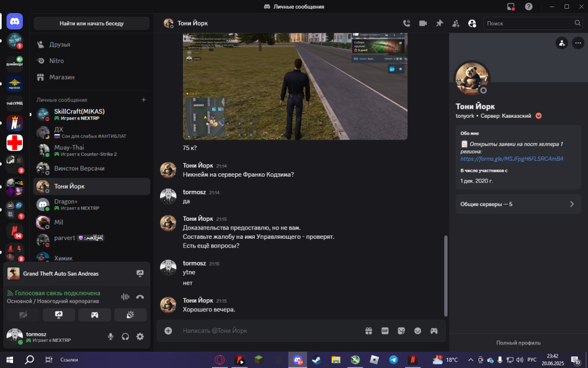Open the Telegram taskbar icon

pos(394,360)
